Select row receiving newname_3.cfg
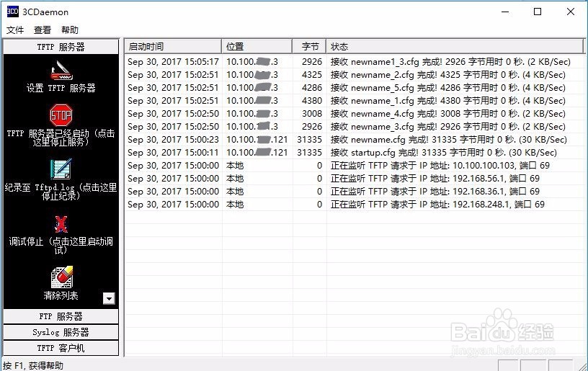This screenshot has height=371, width=588. 355,127
